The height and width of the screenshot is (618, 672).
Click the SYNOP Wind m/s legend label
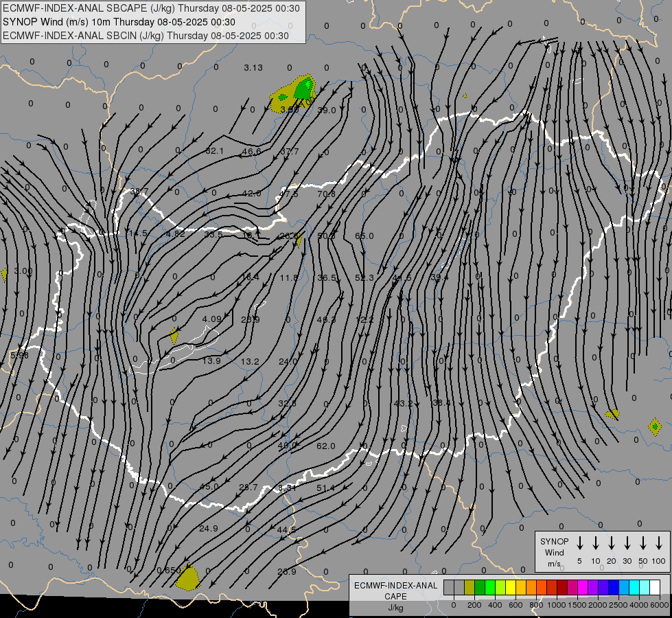[554, 552]
